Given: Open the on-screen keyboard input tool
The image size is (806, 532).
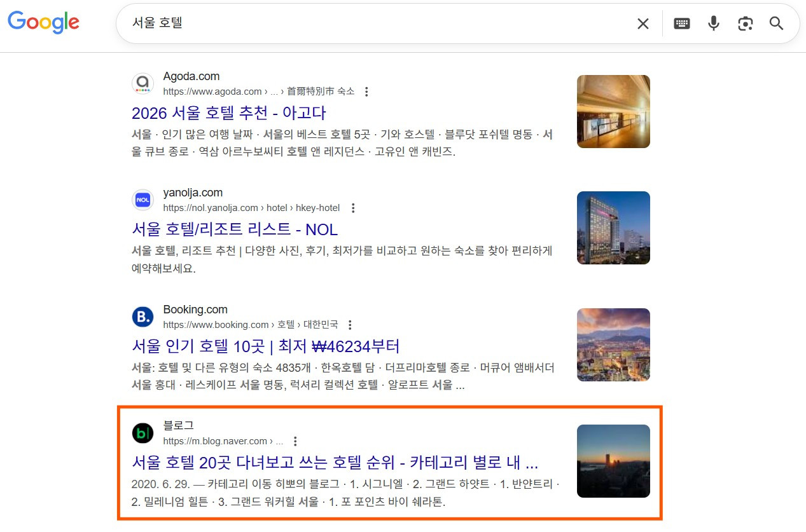Looking at the screenshot, I should point(682,24).
